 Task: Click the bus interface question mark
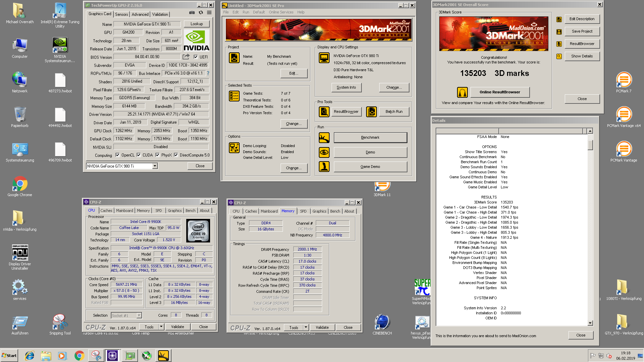pos(208,73)
